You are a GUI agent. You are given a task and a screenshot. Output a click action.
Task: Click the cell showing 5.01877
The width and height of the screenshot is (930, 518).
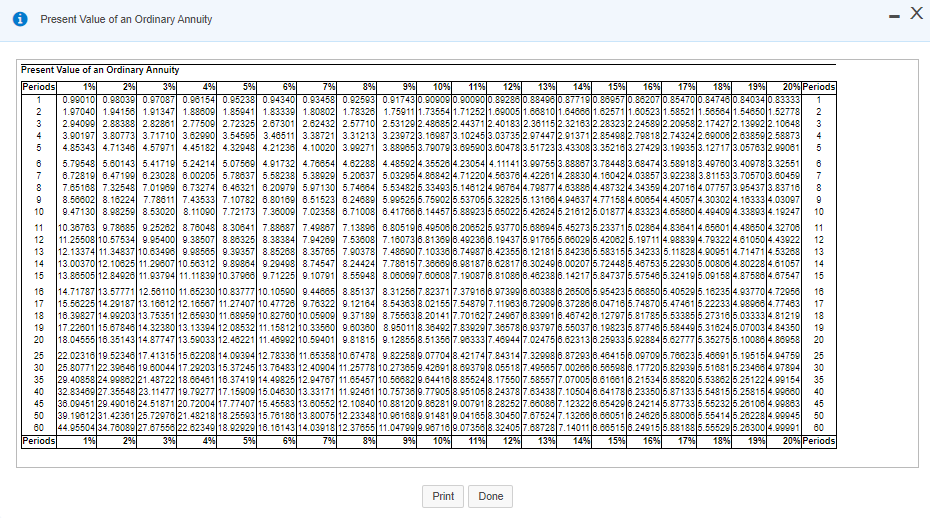tap(610, 211)
